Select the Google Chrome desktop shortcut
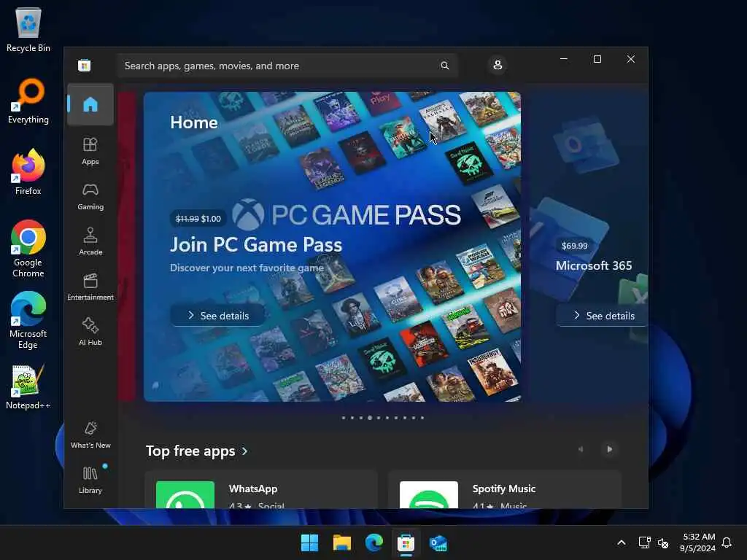The image size is (747, 560). pos(28,249)
